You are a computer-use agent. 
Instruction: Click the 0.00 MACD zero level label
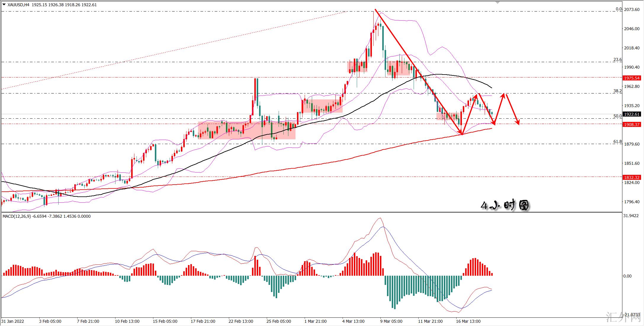click(627, 276)
